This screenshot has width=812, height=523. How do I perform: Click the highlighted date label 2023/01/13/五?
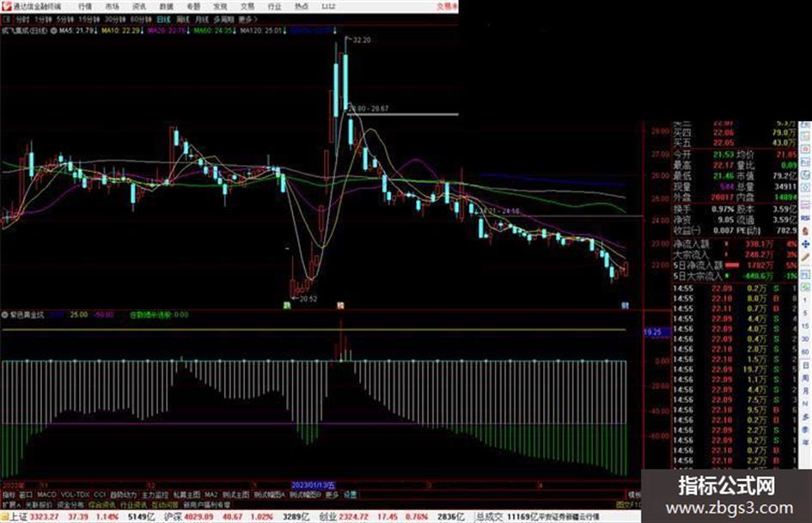tap(314, 485)
